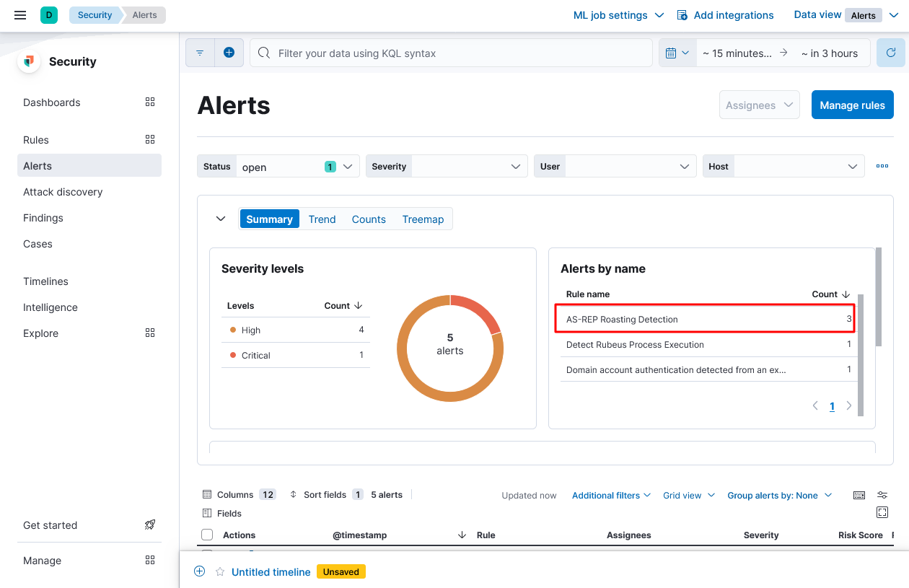Favorite the timeline with star icon
The width and height of the screenshot is (909, 588).
coord(220,571)
